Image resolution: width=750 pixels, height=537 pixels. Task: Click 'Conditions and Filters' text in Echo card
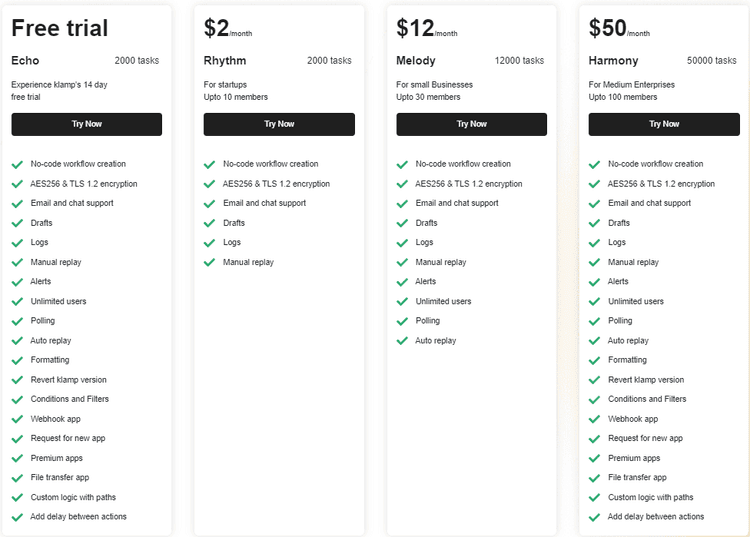(x=70, y=399)
